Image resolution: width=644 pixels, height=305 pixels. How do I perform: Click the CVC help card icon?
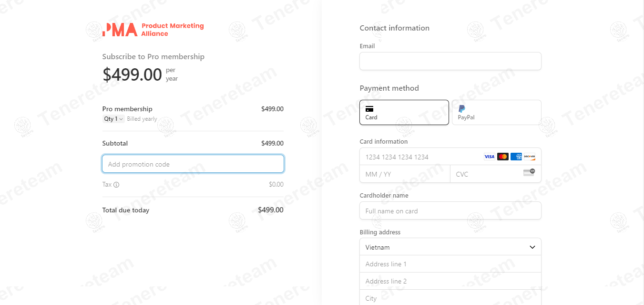(529, 172)
